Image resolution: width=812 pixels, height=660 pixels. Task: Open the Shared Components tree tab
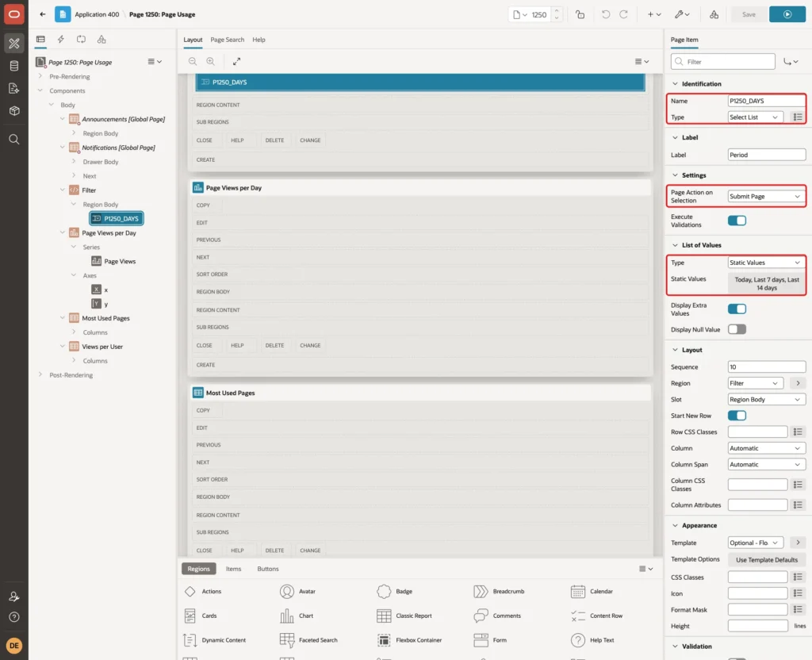pyautogui.click(x=101, y=40)
